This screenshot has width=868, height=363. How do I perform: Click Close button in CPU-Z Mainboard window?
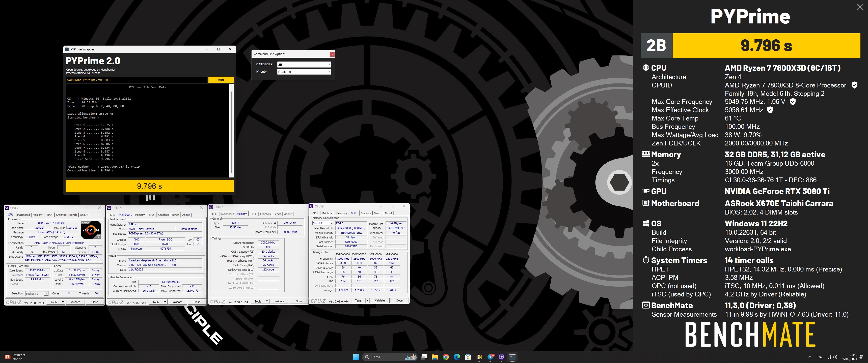(x=197, y=302)
